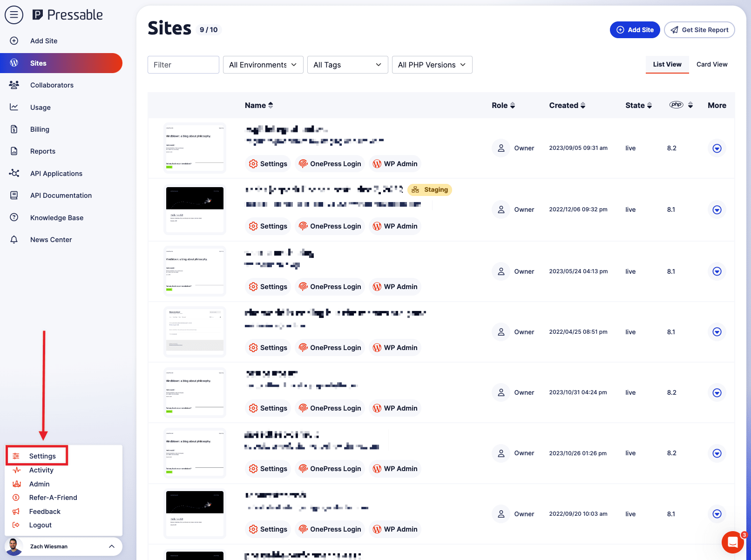Open Collaborators from the sidebar
This screenshot has width=751, height=560.
(52, 85)
